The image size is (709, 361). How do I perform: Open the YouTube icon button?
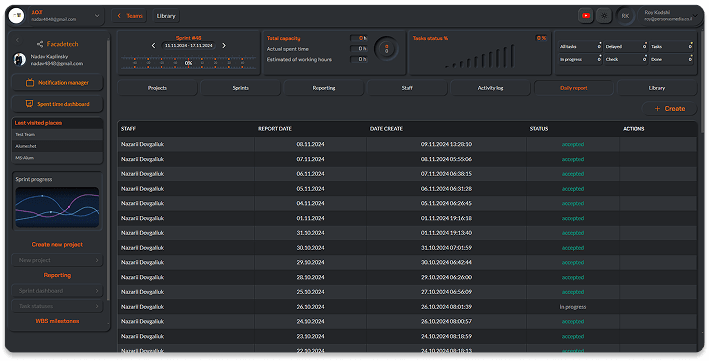coord(586,16)
